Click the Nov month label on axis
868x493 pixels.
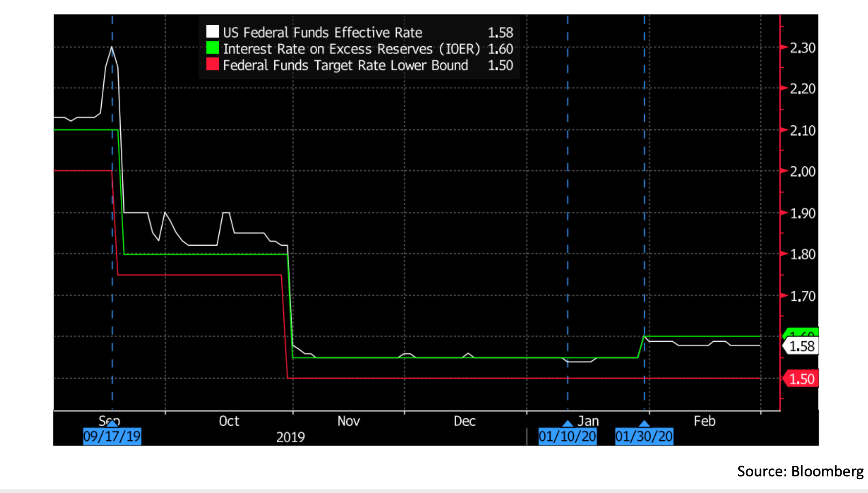click(x=348, y=421)
